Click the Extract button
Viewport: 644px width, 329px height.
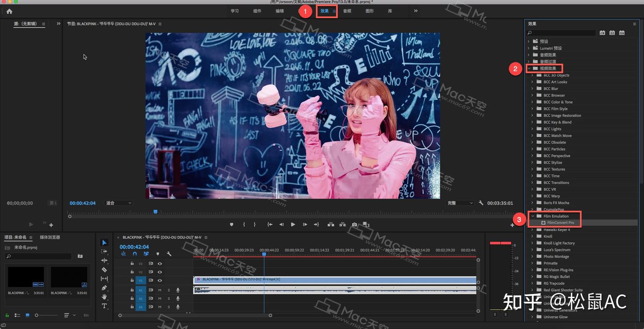[x=343, y=224]
